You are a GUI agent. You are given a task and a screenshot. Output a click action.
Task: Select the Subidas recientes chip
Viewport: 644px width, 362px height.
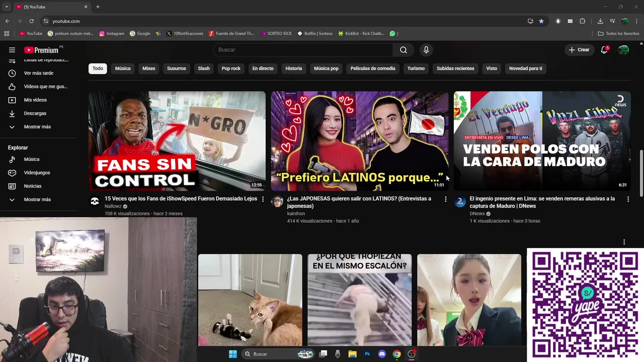[455, 68]
